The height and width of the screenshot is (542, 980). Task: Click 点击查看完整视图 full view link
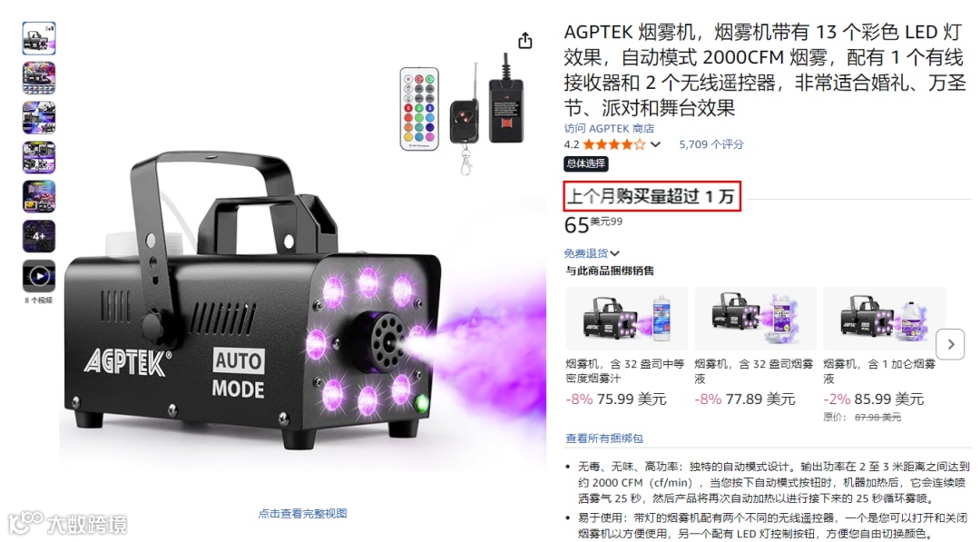302,513
